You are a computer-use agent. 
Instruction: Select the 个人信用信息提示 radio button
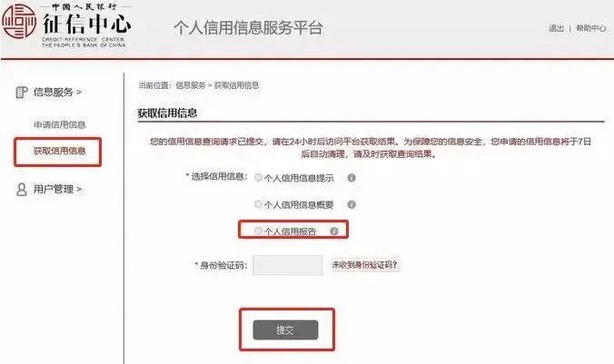pos(258,177)
